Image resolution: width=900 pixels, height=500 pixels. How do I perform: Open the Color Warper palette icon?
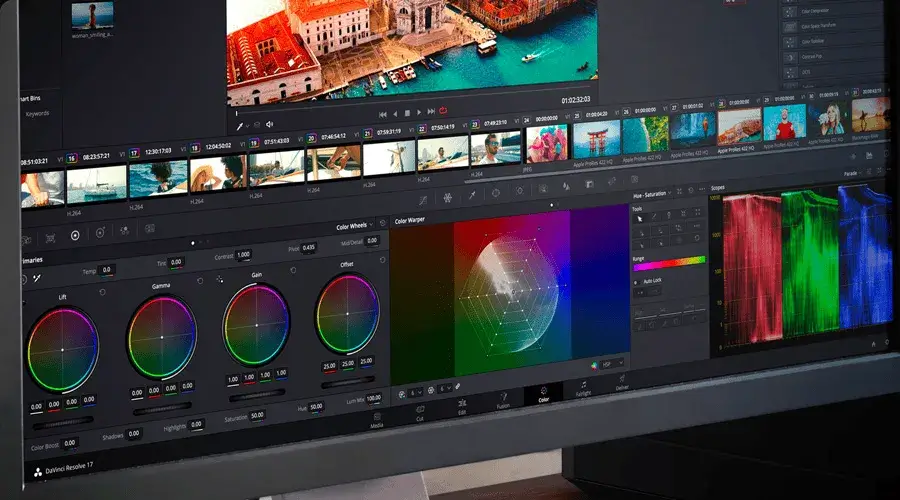pos(447,197)
